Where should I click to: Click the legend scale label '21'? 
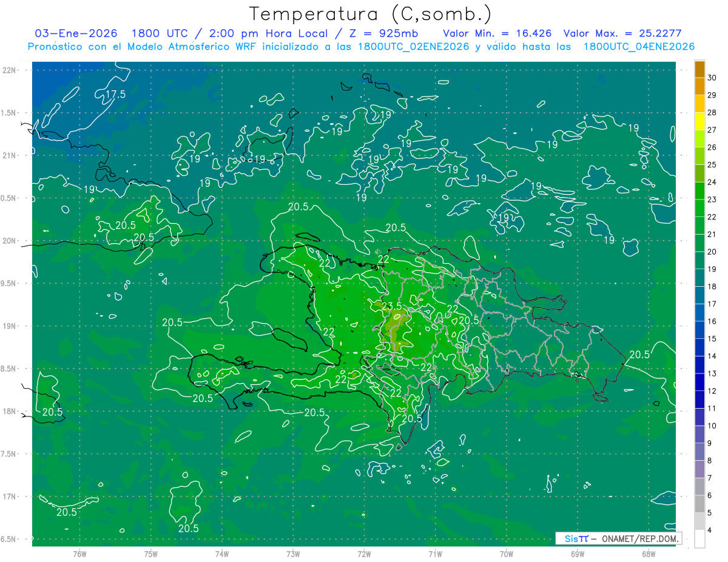(x=712, y=234)
